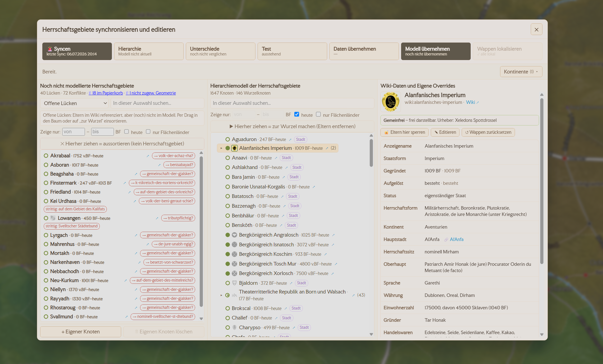
Task: Open external link icon for Finstermark
Action: [x=125, y=183]
